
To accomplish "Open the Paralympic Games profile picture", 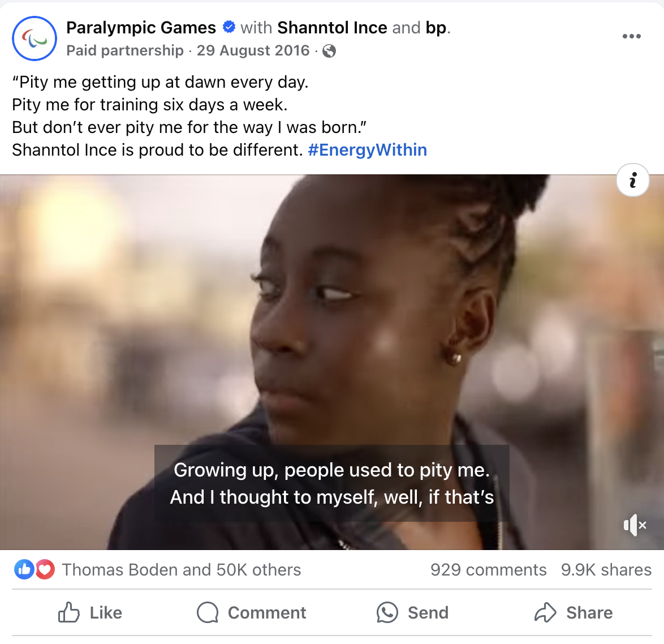I will [x=35, y=38].
